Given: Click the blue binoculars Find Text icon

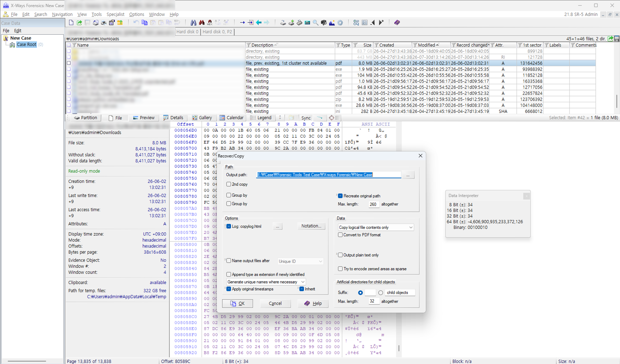Looking at the screenshot, I should coord(193,23).
